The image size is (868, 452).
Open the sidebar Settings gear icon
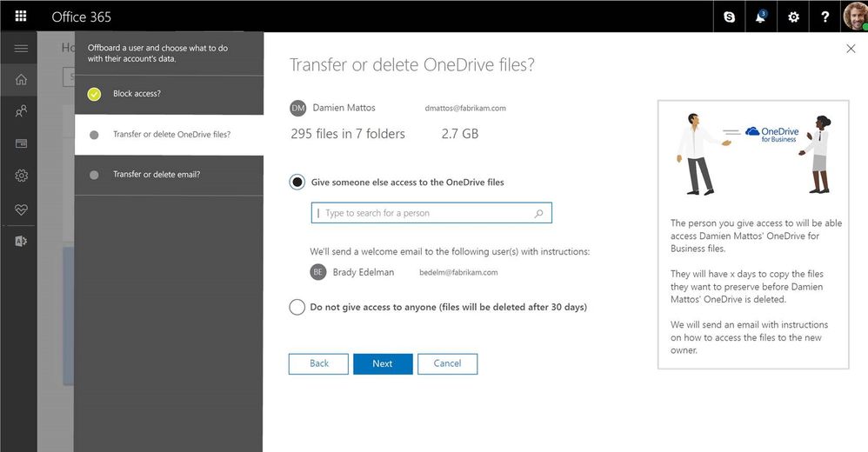pos(21,176)
